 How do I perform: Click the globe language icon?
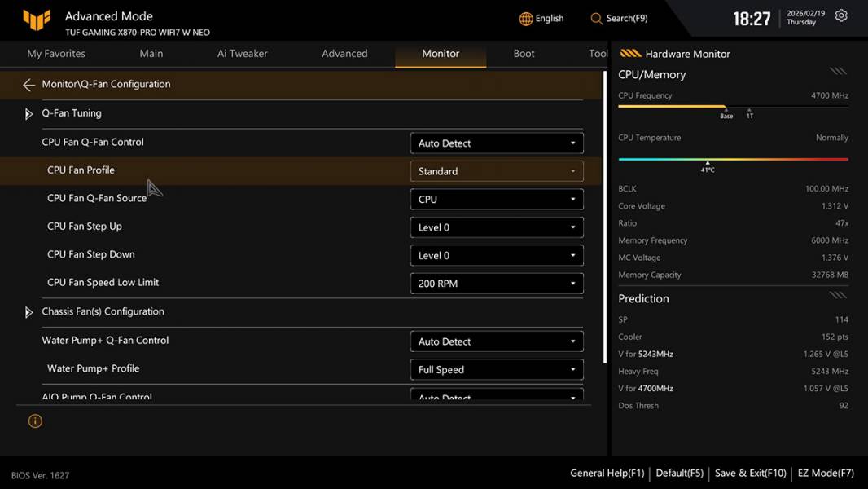point(526,19)
